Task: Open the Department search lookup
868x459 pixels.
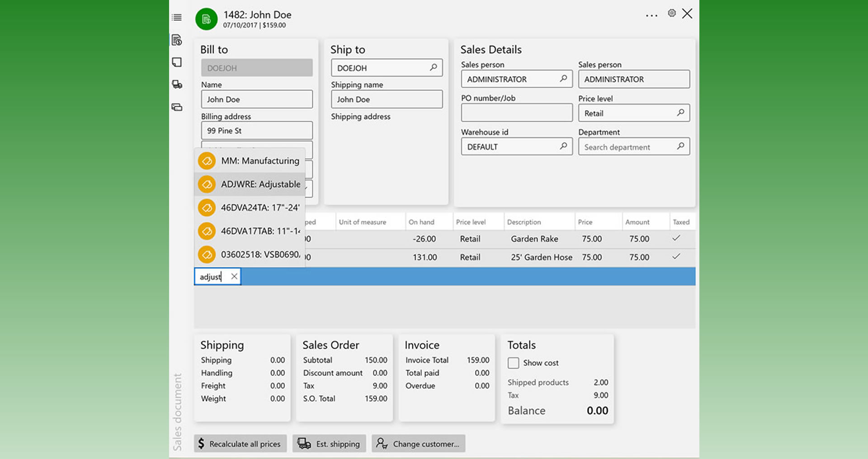Action: (681, 146)
